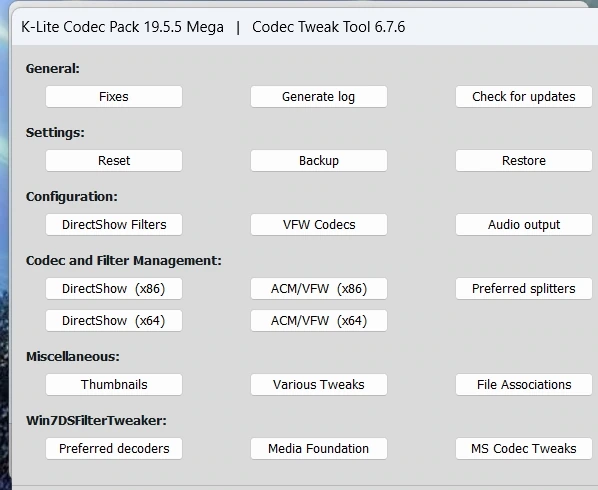Open MS Codec Tweaks
This screenshot has height=490, width=598.
tap(524, 448)
